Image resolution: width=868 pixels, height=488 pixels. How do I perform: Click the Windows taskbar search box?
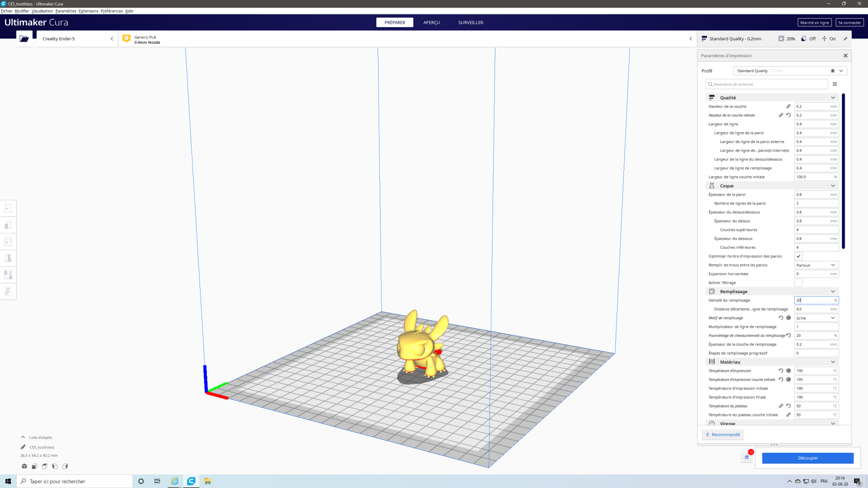(75, 481)
